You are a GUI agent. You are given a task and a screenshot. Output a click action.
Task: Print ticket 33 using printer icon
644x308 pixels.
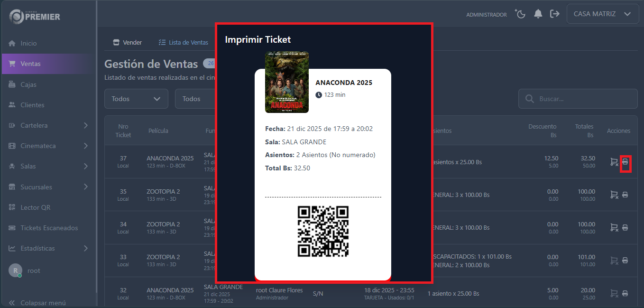pos(625,260)
